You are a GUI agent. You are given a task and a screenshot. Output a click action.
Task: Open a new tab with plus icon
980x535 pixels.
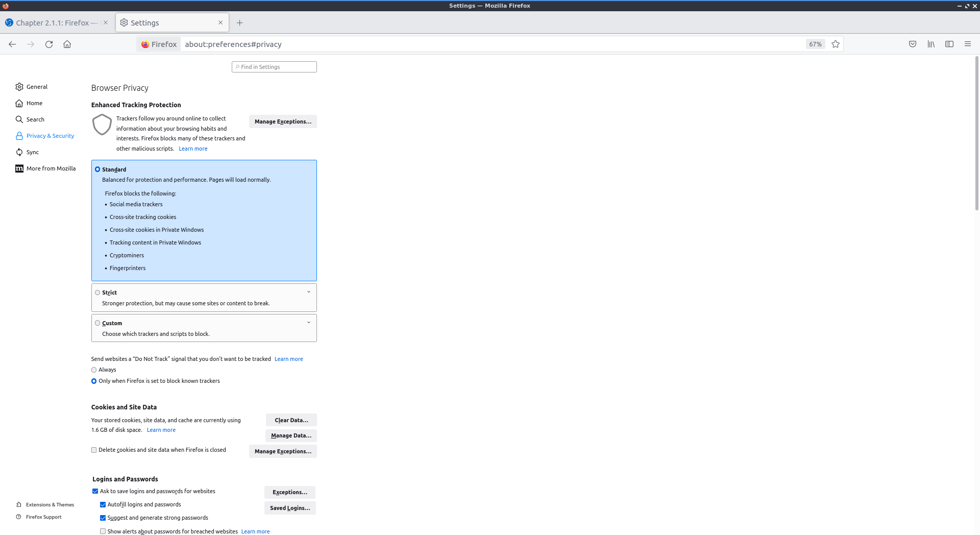click(240, 23)
